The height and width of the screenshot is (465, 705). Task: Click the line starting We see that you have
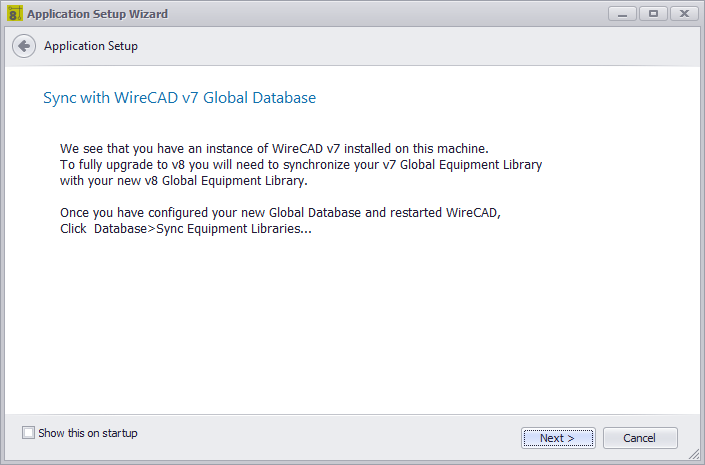(274, 148)
